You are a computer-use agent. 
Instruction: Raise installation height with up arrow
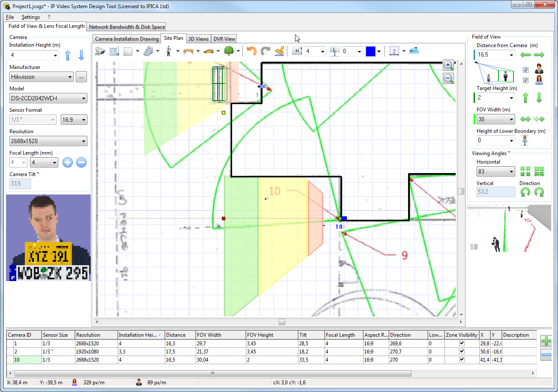(x=67, y=55)
